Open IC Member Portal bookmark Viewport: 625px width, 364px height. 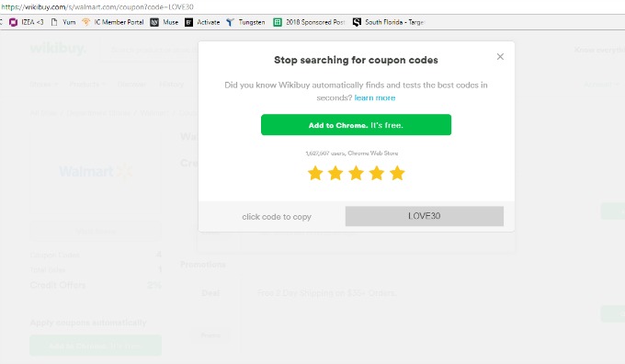click(113, 22)
